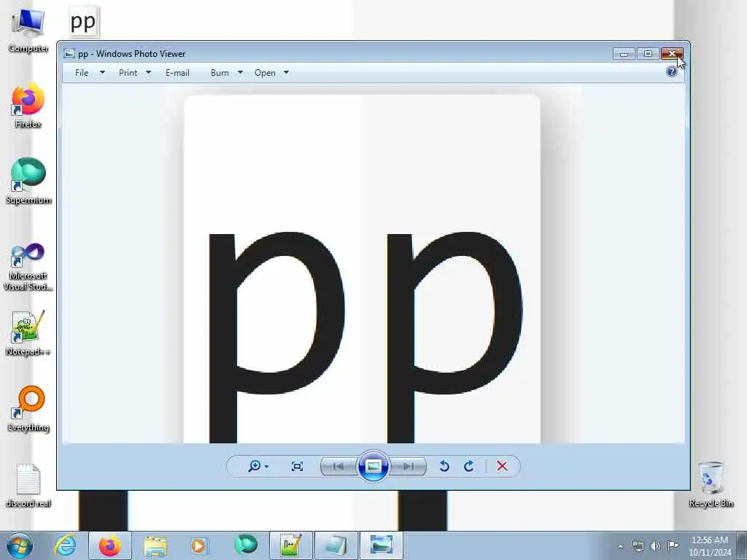Close the Windows Photo Viewer window
Image resolution: width=747 pixels, height=560 pixels.
[x=672, y=54]
